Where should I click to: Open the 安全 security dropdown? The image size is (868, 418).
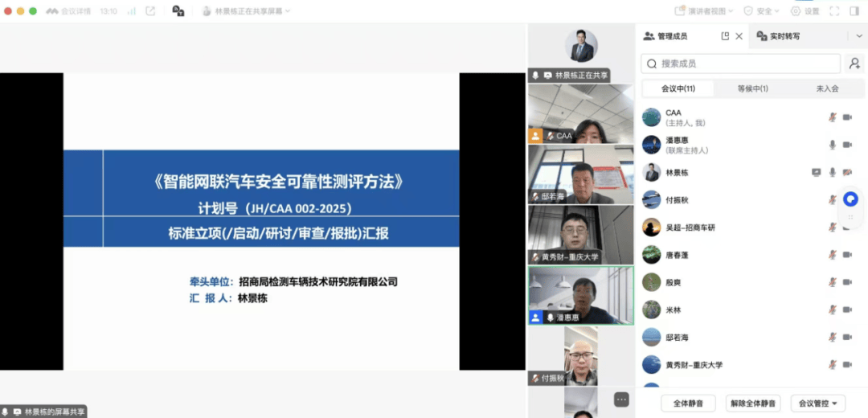(x=763, y=11)
